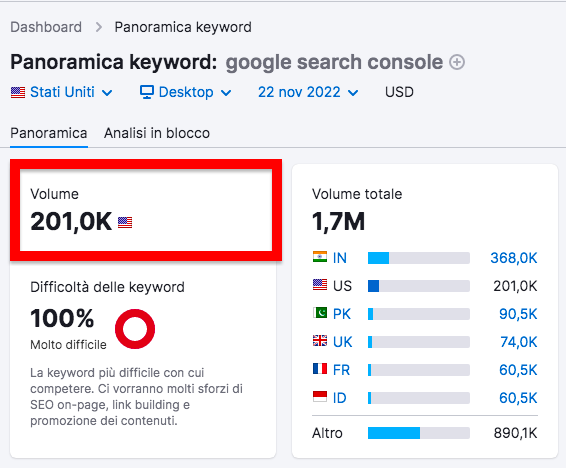Open PK country link

pos(342,314)
